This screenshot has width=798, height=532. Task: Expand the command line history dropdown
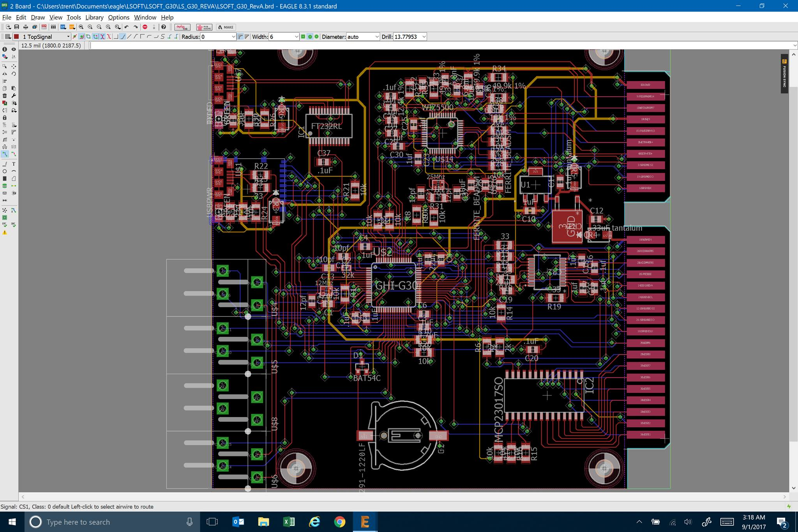[x=794, y=46]
